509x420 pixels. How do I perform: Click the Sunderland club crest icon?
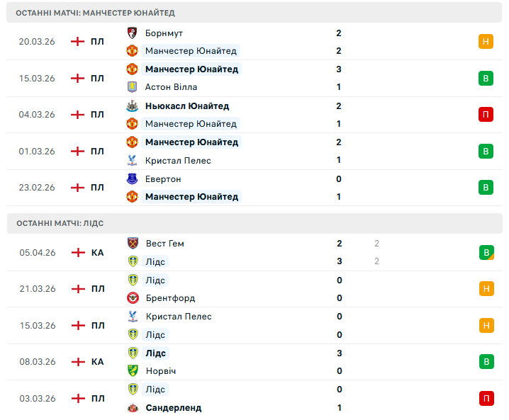click(132, 408)
